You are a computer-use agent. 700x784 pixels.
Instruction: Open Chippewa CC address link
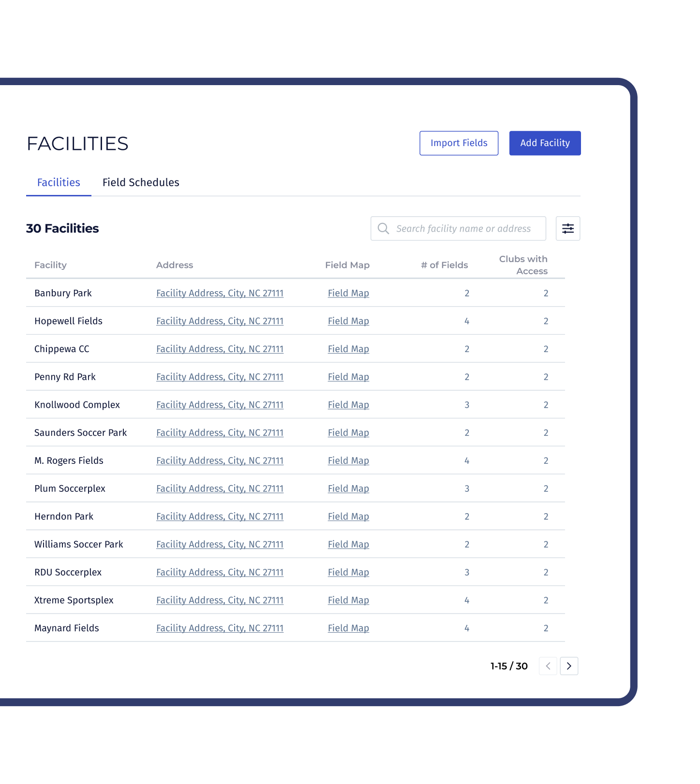click(220, 349)
